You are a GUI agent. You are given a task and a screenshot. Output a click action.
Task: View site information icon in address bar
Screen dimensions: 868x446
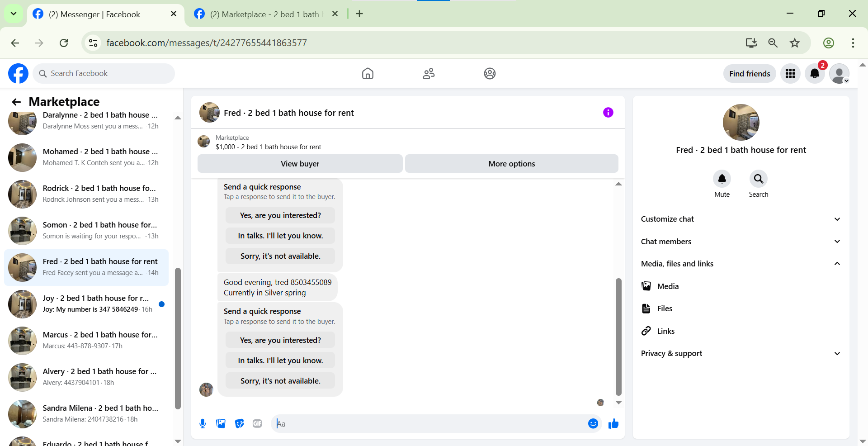tap(93, 43)
